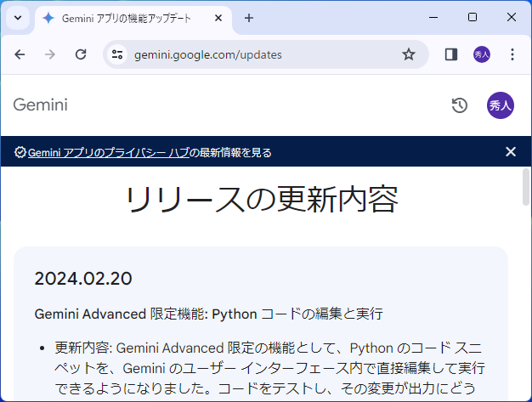
Task: Open the Chrome profile avatar in toolbar
Action: tap(482, 54)
